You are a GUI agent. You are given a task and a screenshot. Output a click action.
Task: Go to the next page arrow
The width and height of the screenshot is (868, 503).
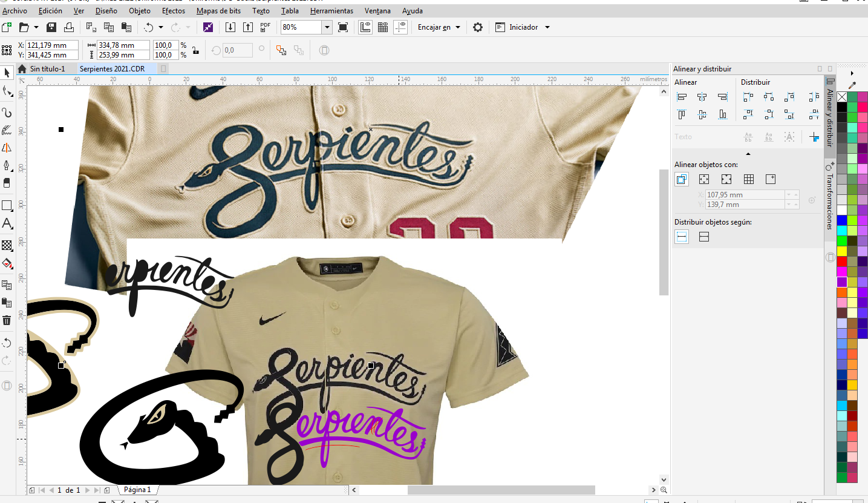(x=88, y=490)
